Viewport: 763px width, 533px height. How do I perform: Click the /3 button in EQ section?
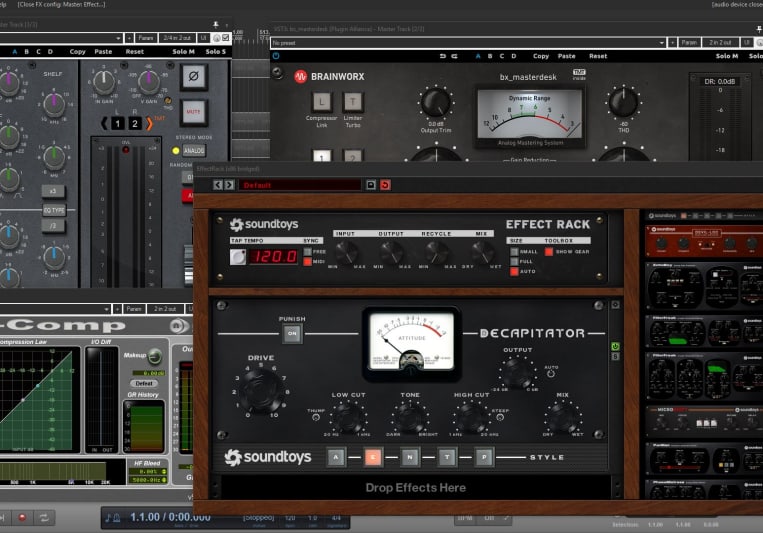[x=53, y=226]
